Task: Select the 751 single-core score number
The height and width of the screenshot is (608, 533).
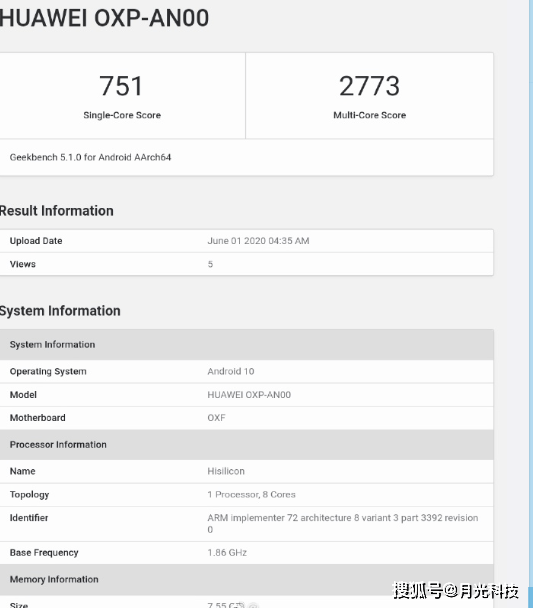Action: 121,86
